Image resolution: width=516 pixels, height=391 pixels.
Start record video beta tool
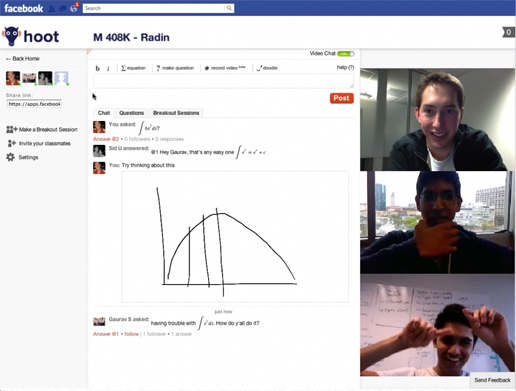click(225, 68)
